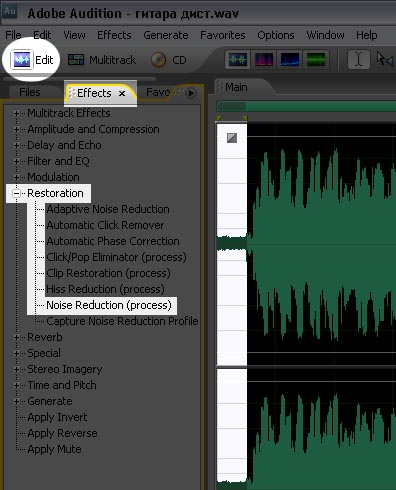
Task: Switch to Edit view
Action: click(x=32, y=60)
